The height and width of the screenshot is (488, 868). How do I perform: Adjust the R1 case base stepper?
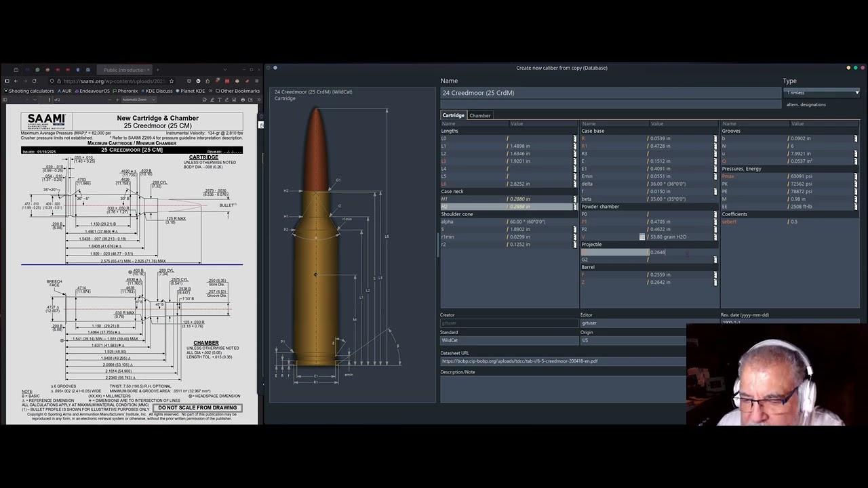[715, 146]
